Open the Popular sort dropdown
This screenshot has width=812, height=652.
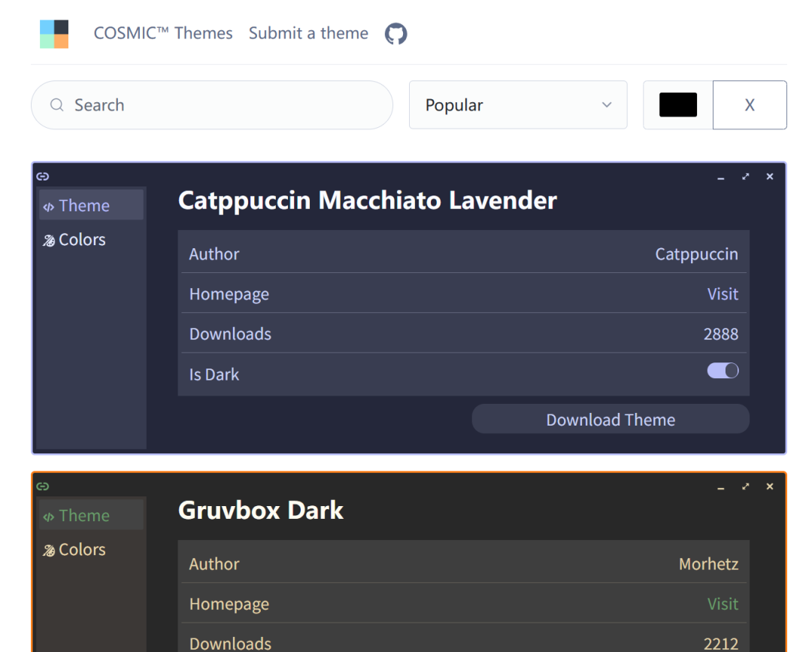pos(518,105)
